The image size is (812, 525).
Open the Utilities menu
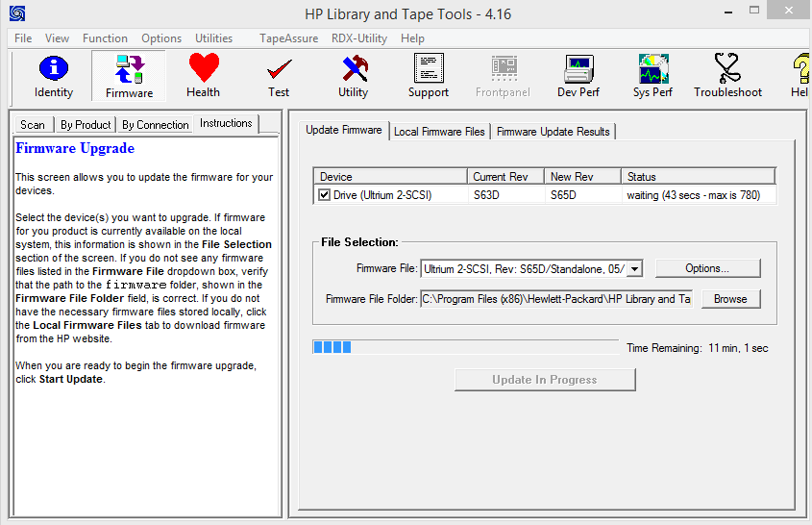[x=214, y=38]
